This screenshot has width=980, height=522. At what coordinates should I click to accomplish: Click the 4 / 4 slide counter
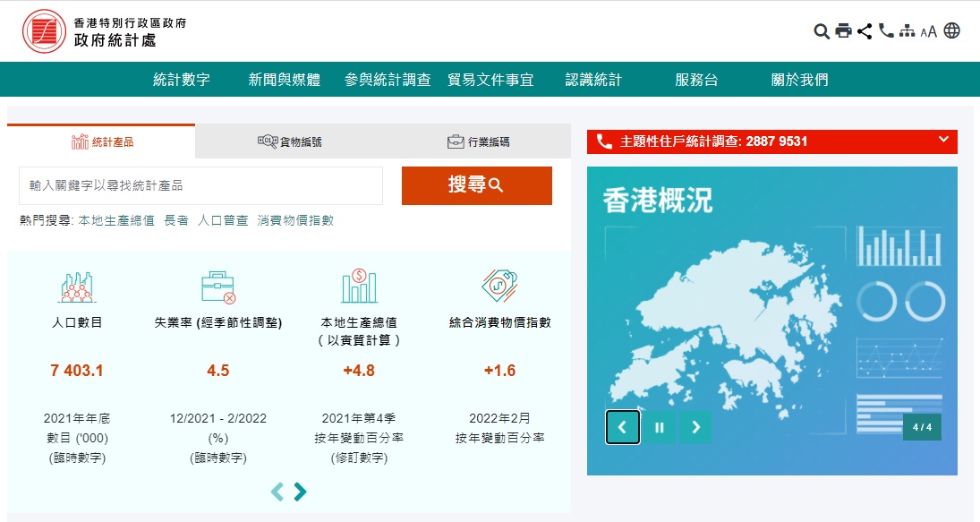[922, 428]
